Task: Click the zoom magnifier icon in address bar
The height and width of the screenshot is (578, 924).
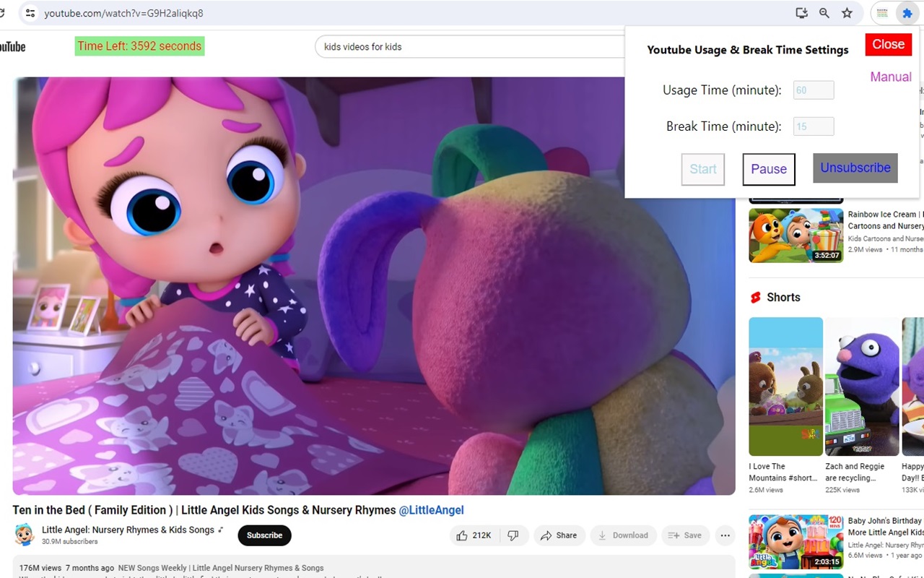Action: [824, 13]
